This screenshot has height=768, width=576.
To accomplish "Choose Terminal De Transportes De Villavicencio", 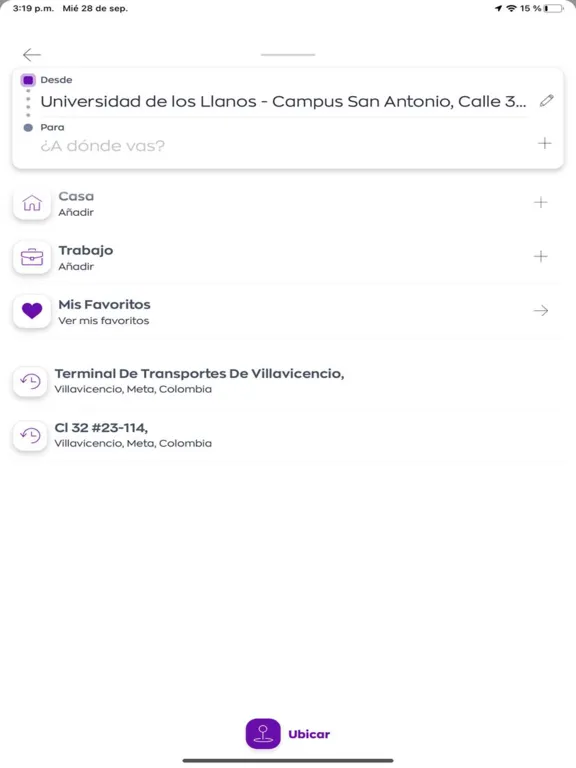I will pyautogui.click(x=199, y=381).
